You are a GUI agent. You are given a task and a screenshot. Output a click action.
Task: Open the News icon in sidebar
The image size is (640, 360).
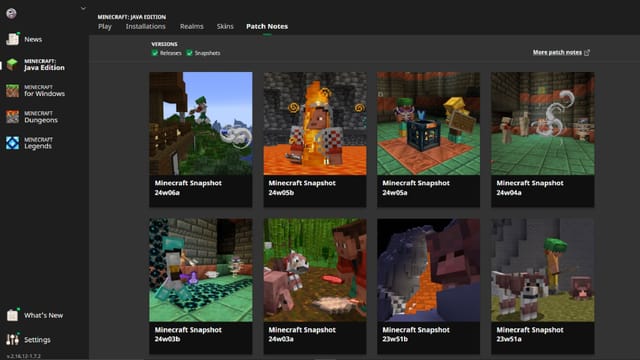coord(12,39)
